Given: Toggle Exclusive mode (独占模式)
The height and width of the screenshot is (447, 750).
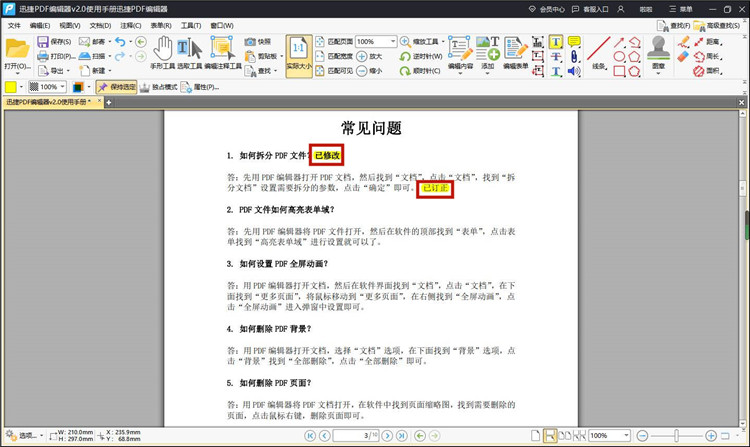Looking at the screenshot, I should (158, 87).
